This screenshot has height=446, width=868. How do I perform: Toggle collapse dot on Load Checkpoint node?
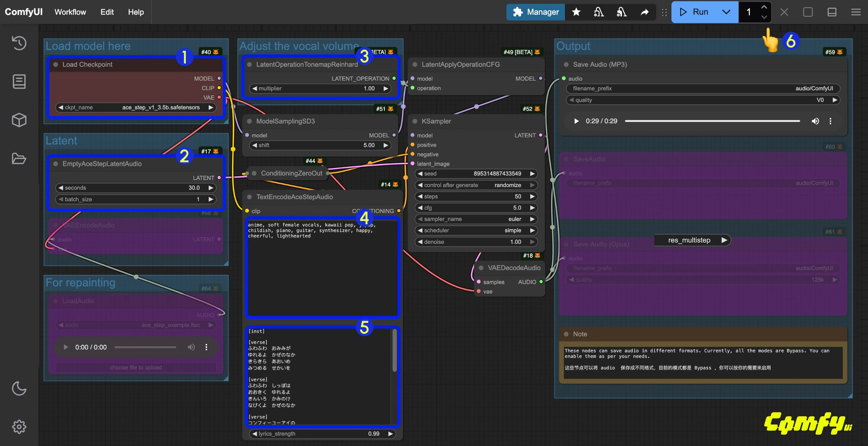click(55, 64)
